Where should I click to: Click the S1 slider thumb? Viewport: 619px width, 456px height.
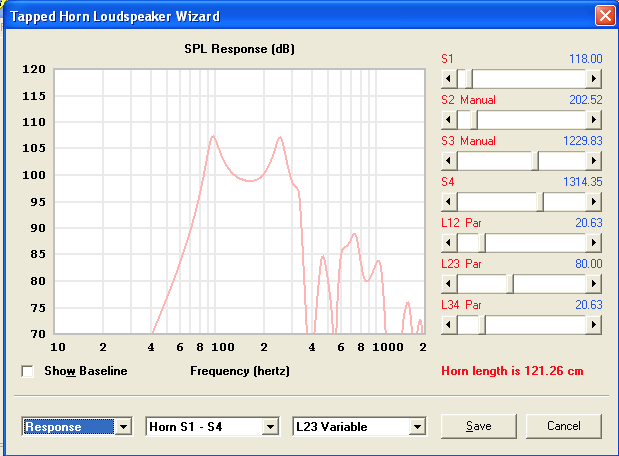tap(469, 79)
